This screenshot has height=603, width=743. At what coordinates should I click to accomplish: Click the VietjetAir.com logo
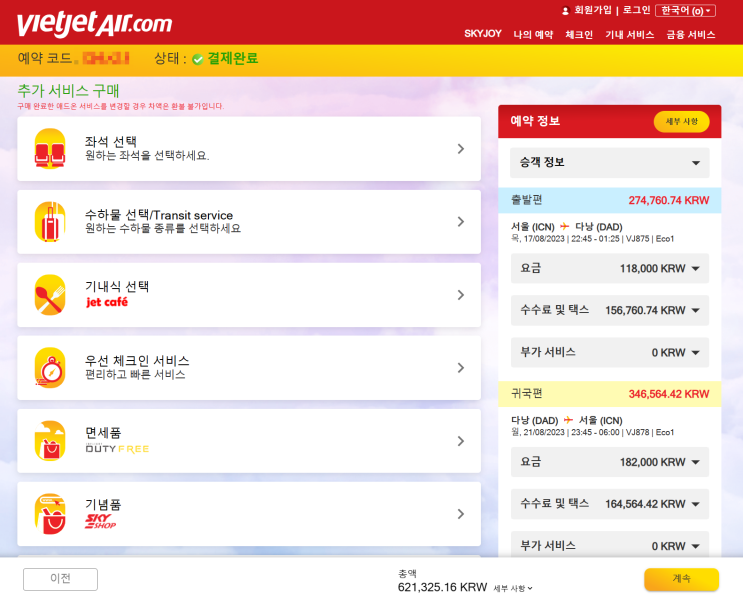pyautogui.click(x=94, y=24)
